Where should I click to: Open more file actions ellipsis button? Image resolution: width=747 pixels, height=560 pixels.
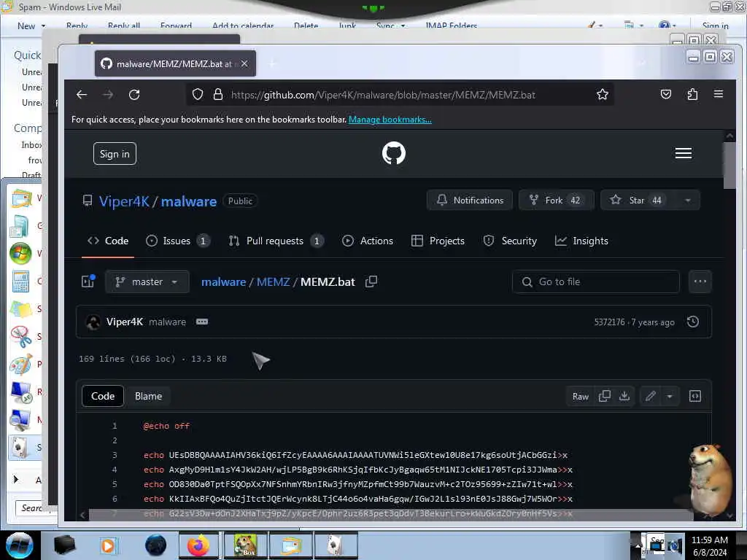[x=700, y=281]
